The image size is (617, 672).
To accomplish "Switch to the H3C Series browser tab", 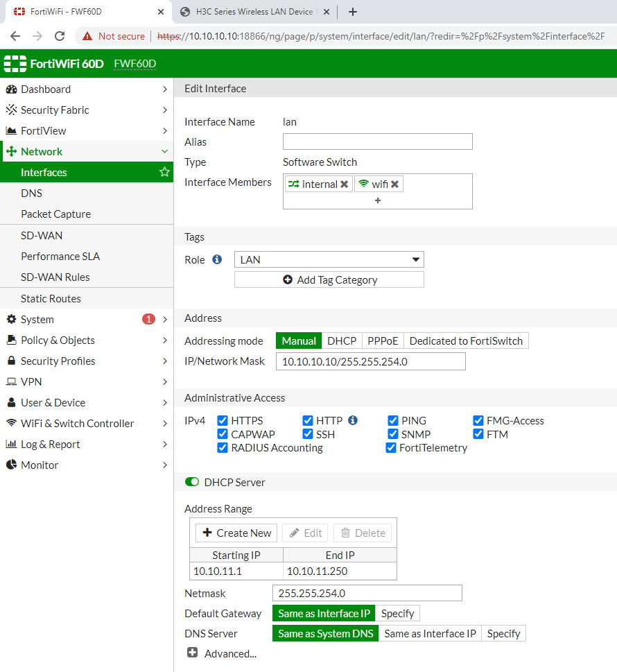I will click(x=246, y=12).
